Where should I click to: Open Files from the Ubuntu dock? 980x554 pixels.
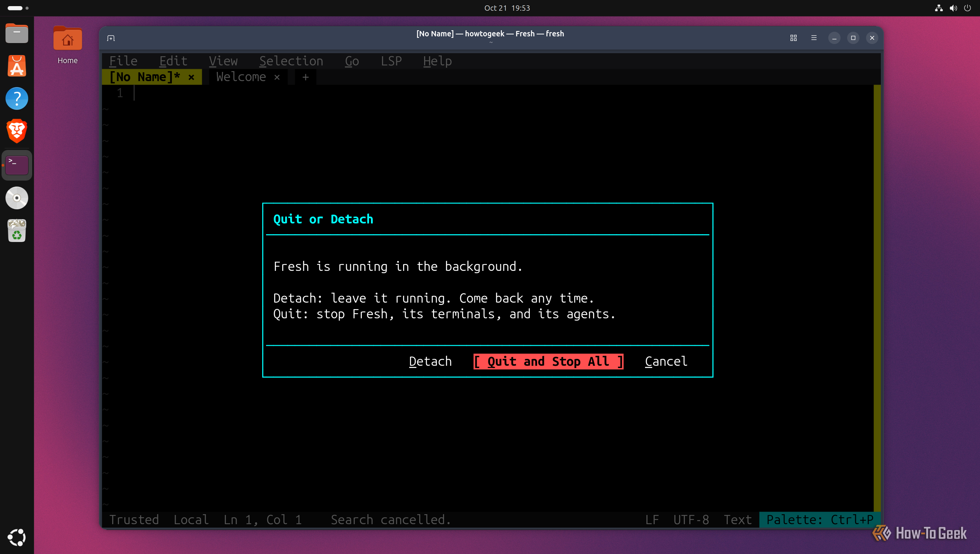(x=17, y=34)
